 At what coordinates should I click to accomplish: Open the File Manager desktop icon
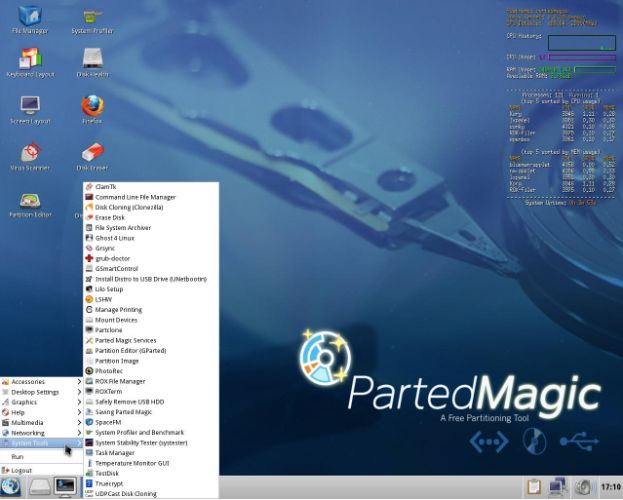(30, 19)
